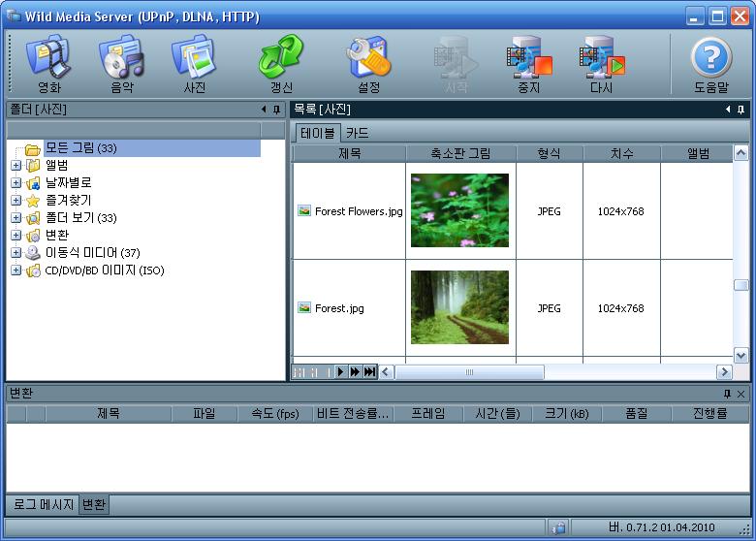
Task: Expand the 즐겨찾기 tree node
Action: (16, 200)
